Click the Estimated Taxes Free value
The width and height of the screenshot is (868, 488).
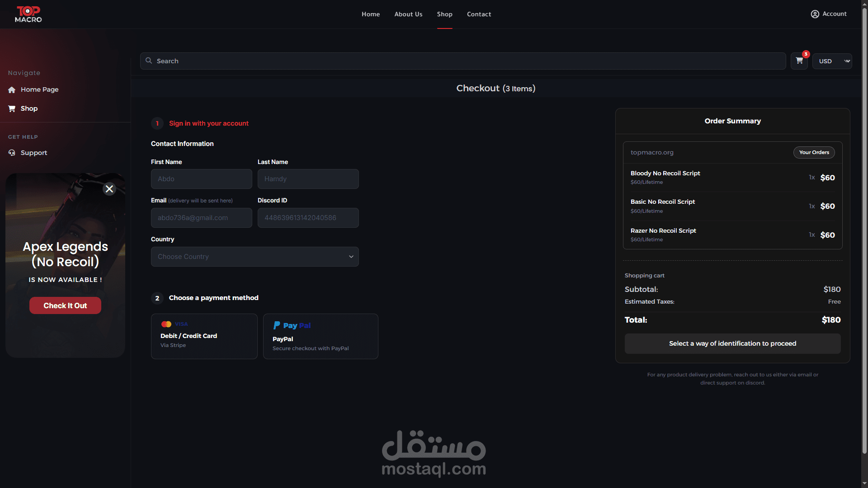click(834, 301)
